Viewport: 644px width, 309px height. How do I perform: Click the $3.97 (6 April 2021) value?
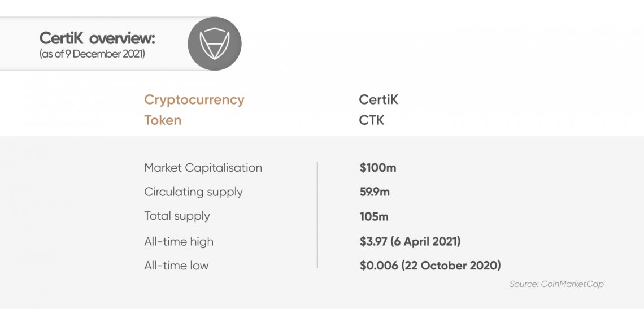tap(410, 241)
